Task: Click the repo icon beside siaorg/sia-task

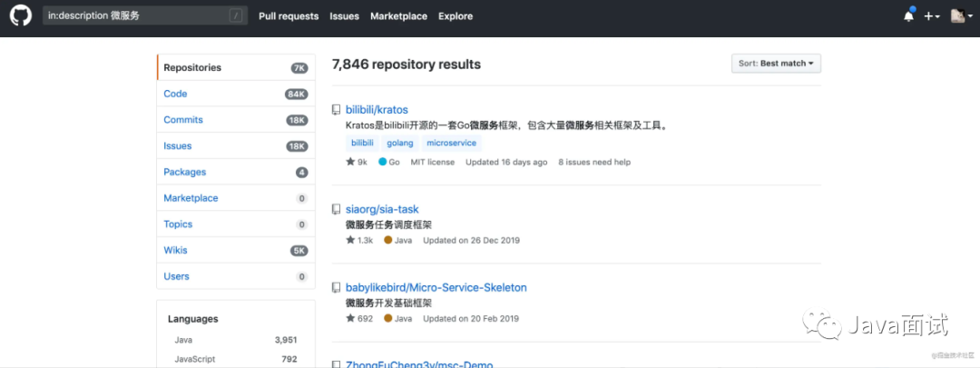Action: (x=337, y=209)
